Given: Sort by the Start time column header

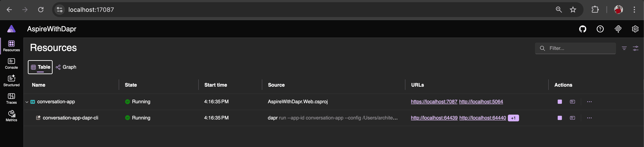Looking at the screenshot, I should 215,85.
